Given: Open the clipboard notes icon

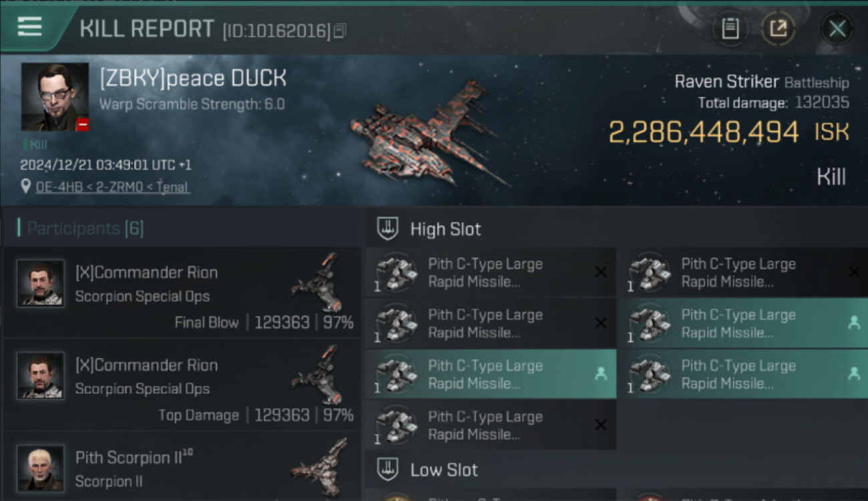Looking at the screenshot, I should pyautogui.click(x=730, y=29).
